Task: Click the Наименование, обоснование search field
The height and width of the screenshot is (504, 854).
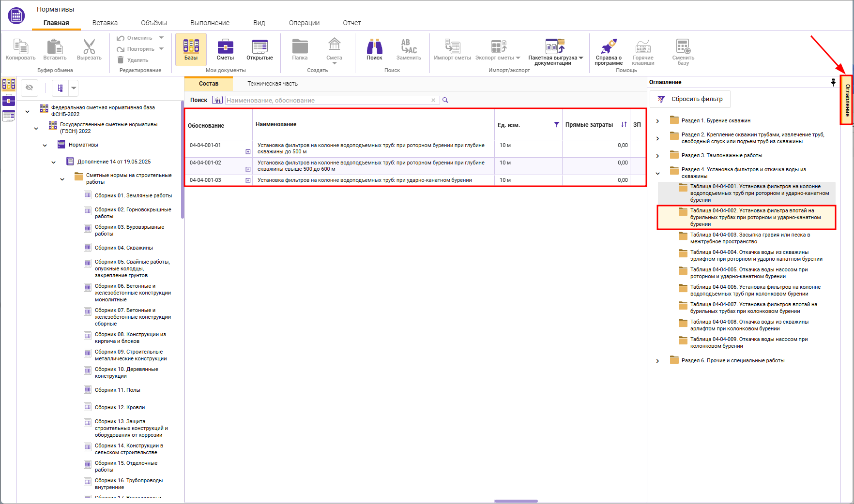Action: (327, 100)
